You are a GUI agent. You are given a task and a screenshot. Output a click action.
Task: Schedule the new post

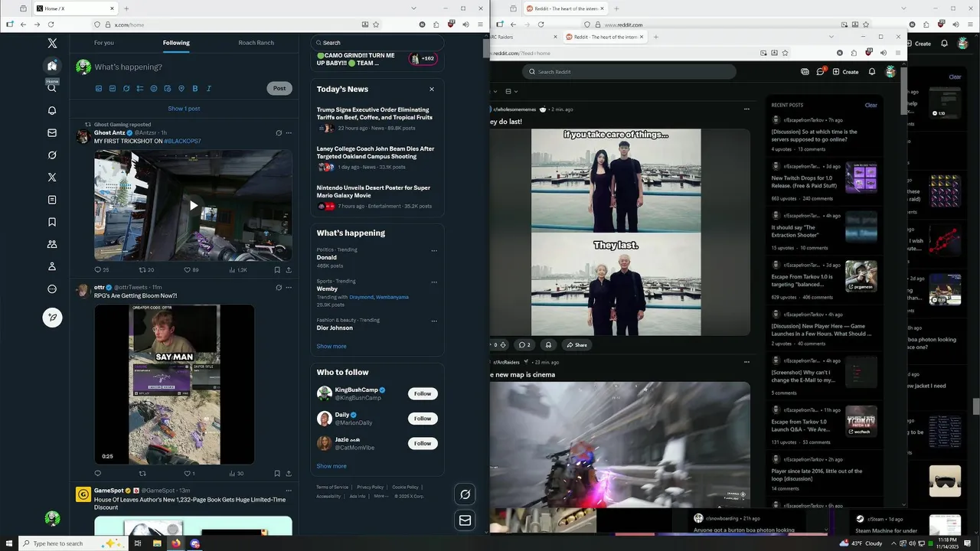tap(168, 89)
